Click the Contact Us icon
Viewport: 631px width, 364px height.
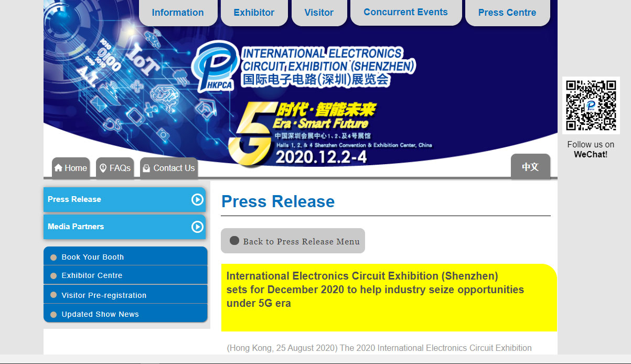coord(146,168)
